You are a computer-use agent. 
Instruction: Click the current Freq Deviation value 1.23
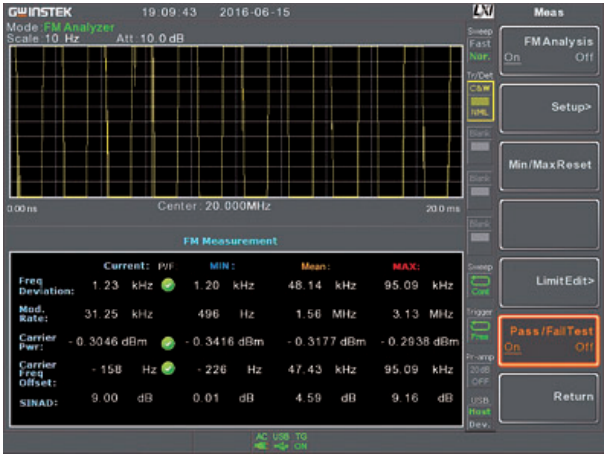105,285
